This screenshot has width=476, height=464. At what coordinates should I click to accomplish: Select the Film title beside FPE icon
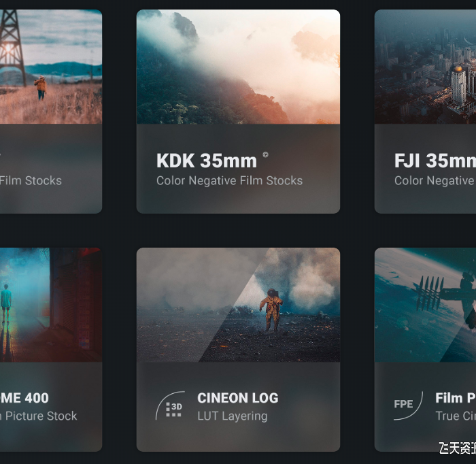pyautogui.click(x=456, y=398)
